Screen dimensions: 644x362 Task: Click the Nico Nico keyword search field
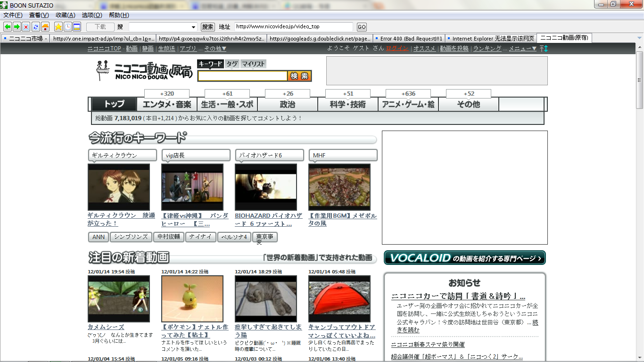click(x=242, y=76)
